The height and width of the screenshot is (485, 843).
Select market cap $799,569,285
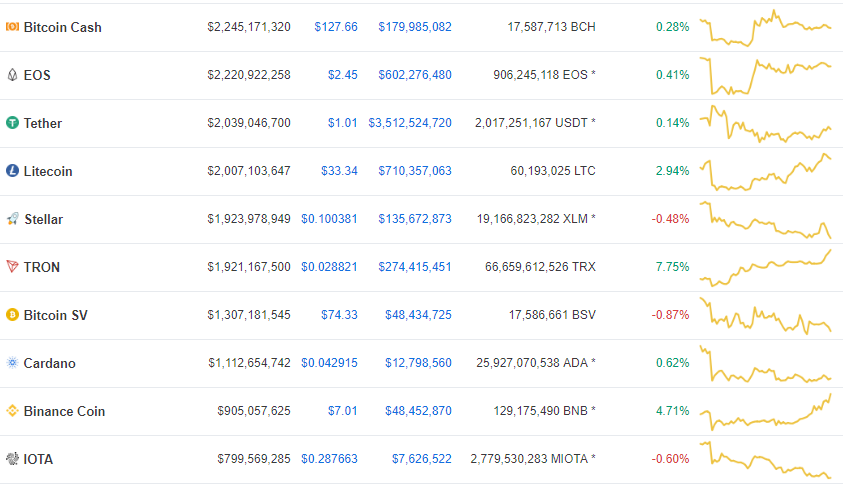[x=254, y=459]
